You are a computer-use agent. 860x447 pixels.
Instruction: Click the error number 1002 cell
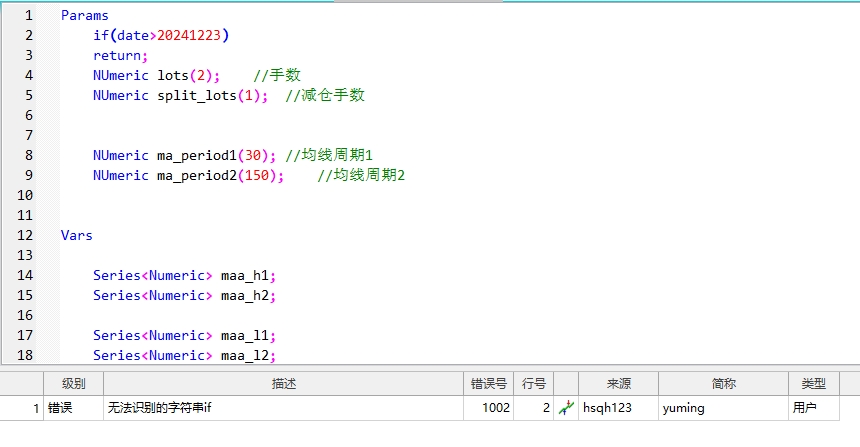[489, 408]
